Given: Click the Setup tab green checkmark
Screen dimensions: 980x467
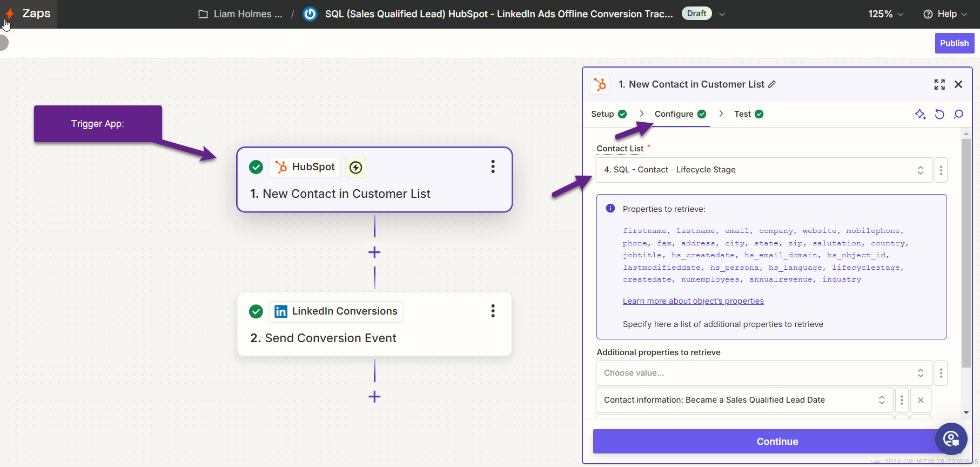Looking at the screenshot, I should click(622, 114).
